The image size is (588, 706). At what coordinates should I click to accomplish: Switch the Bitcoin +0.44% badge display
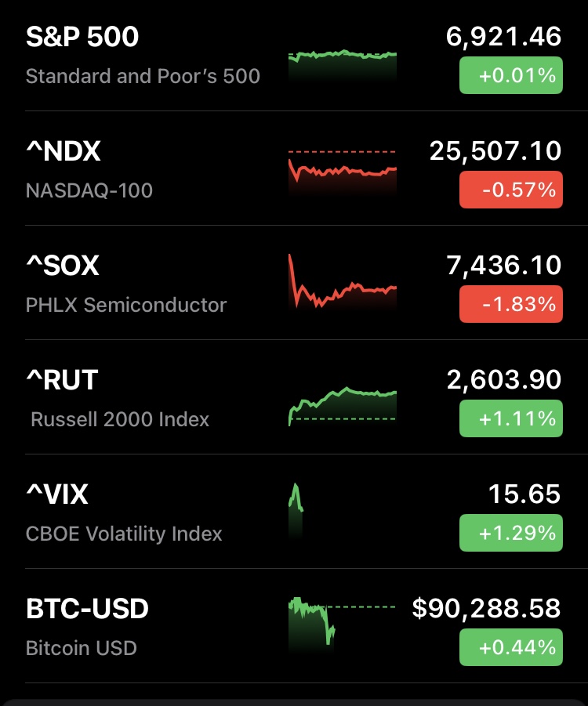point(510,647)
